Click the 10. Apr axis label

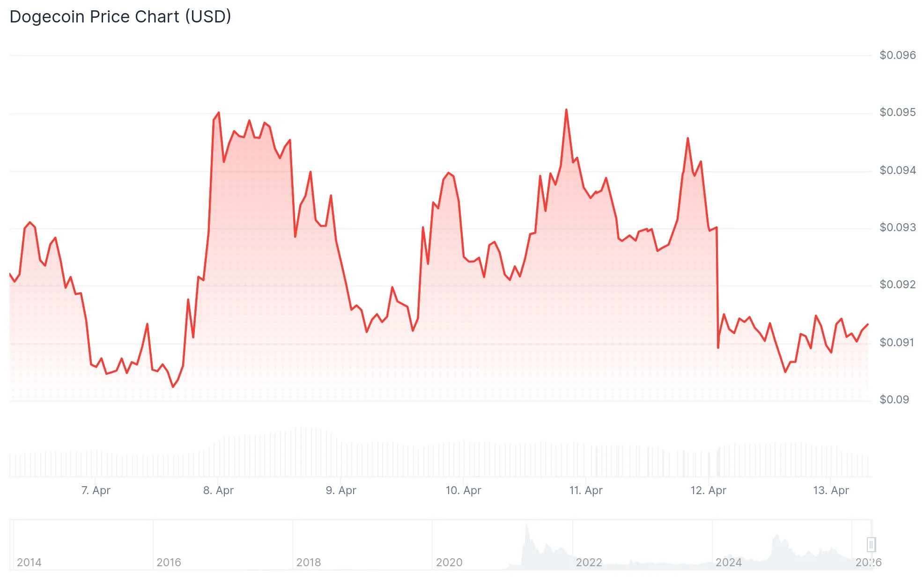coord(463,490)
